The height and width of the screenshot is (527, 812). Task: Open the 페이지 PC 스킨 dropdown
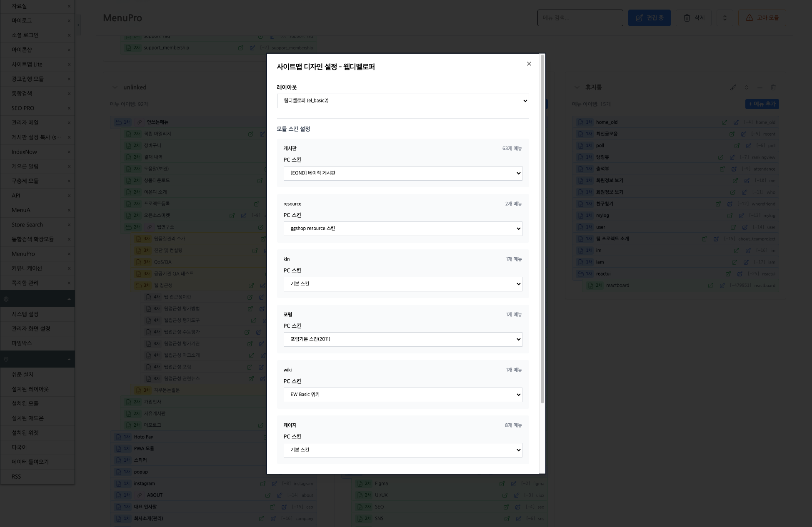[x=403, y=450]
